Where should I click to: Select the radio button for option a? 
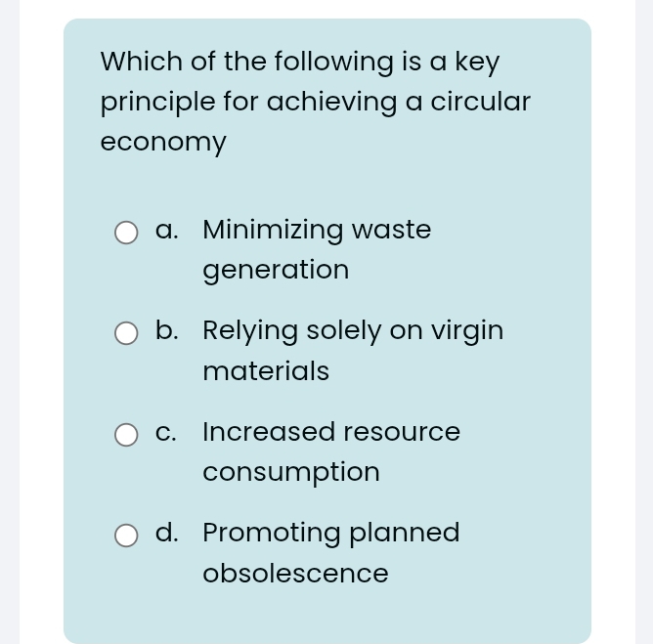(126, 233)
